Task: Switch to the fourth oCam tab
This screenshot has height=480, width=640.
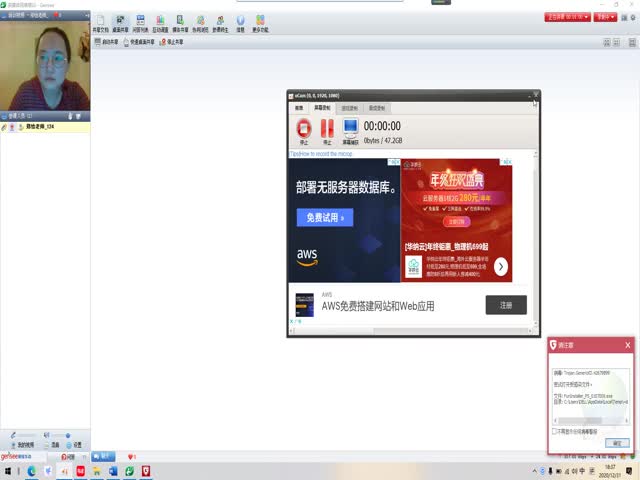Action: coord(377,108)
